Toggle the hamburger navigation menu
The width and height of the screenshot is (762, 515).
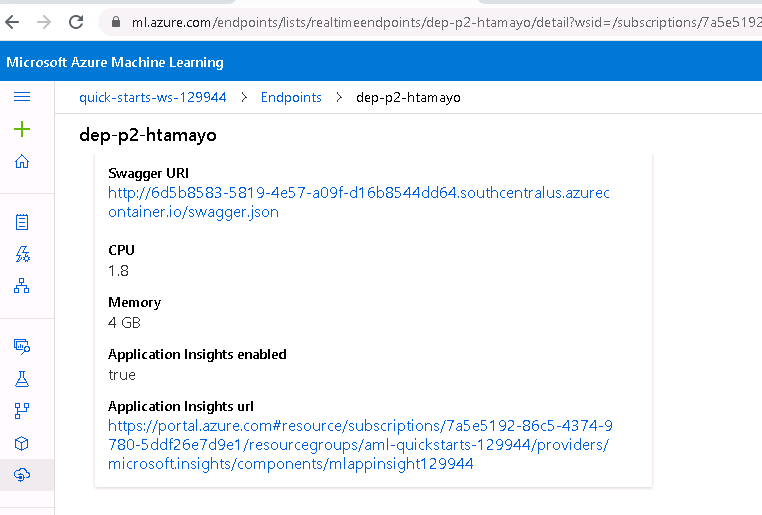coord(22,97)
